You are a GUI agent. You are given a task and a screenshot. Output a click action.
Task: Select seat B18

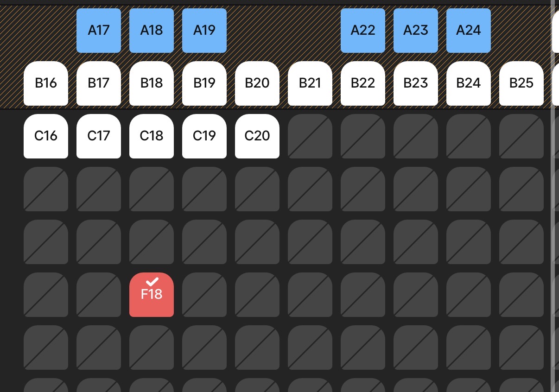coord(152,83)
